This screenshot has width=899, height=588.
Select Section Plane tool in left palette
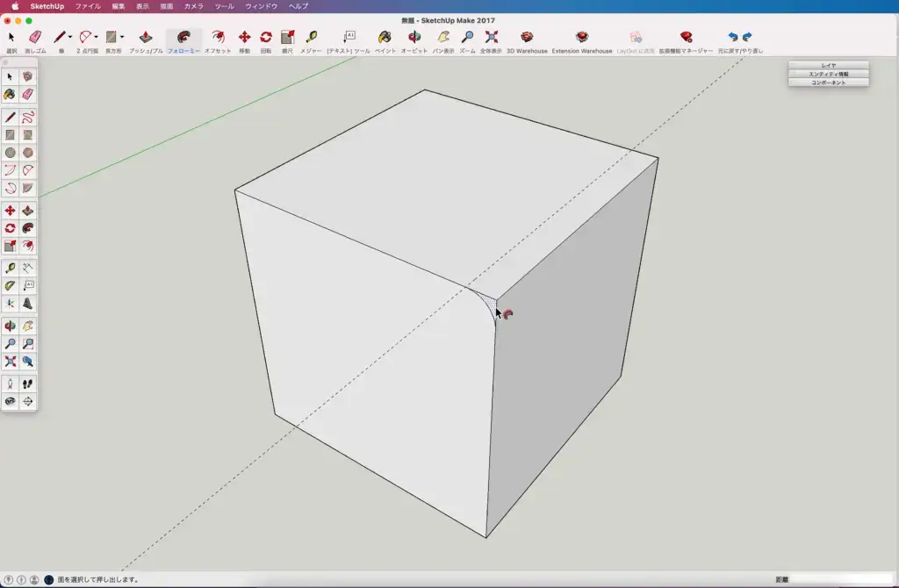tap(27, 402)
